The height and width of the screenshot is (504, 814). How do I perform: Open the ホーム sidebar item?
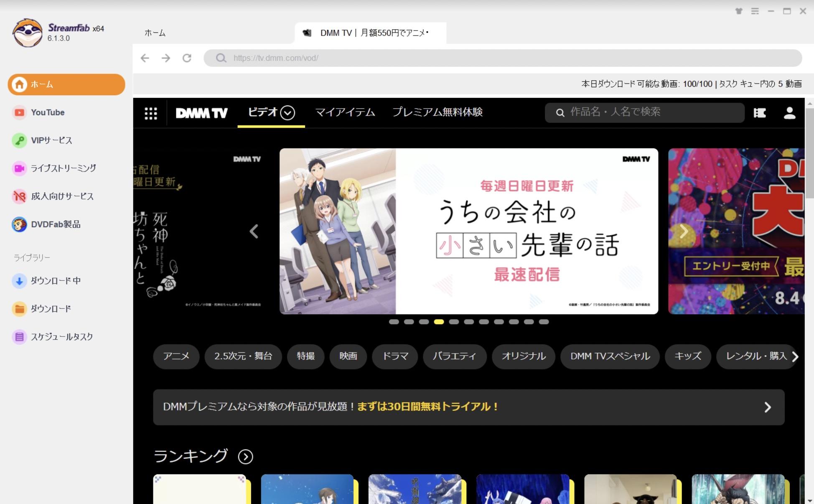coord(66,84)
